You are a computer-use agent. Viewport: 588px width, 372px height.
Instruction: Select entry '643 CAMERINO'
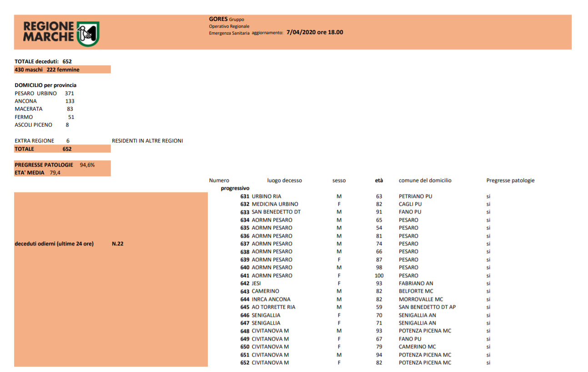pos(260,291)
